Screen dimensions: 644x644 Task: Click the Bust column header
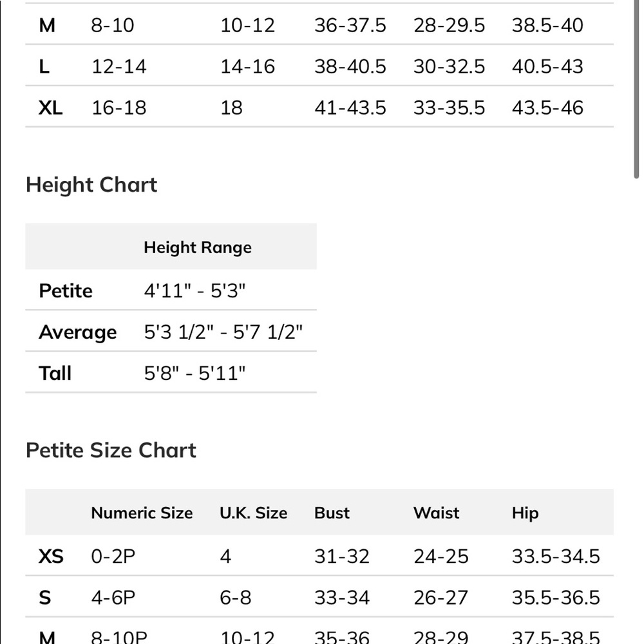332,513
